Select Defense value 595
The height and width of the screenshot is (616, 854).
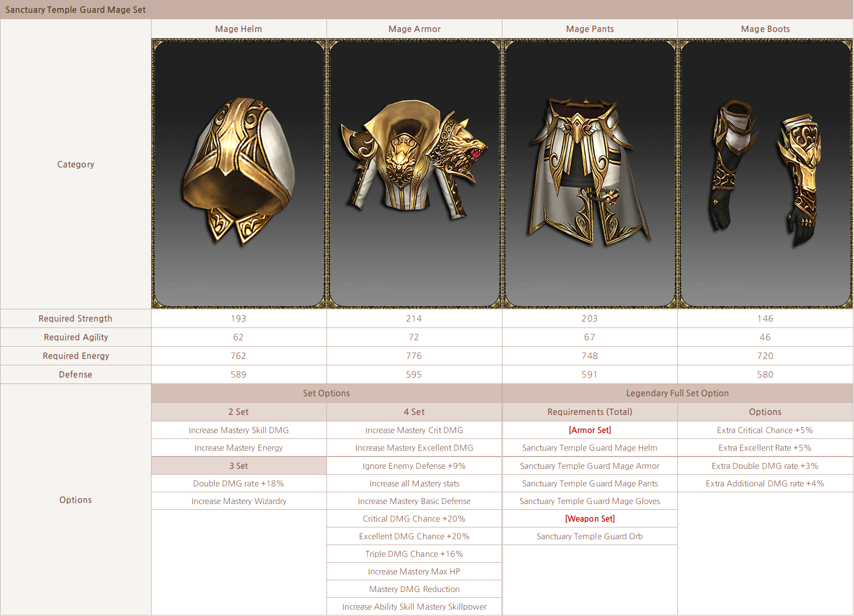[414, 374]
